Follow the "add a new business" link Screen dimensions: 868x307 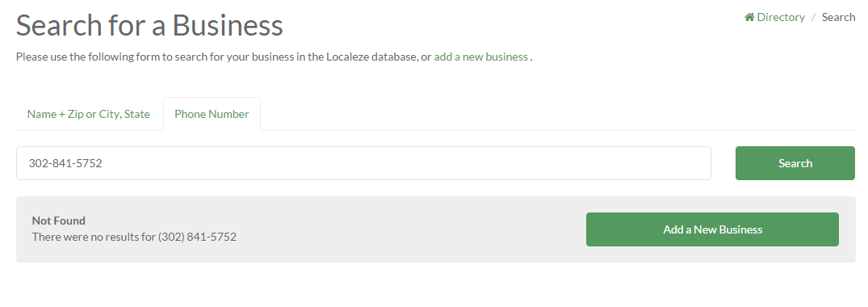pos(480,57)
